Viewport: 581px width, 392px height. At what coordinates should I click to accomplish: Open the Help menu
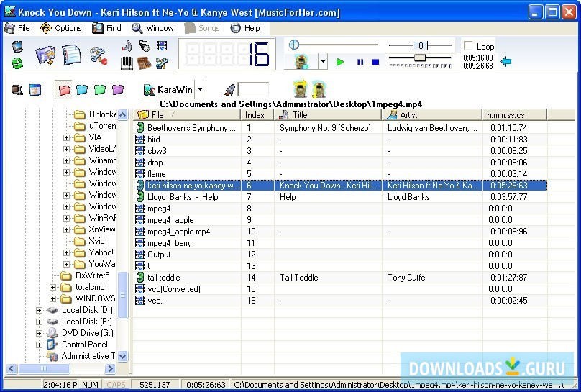[x=245, y=28]
